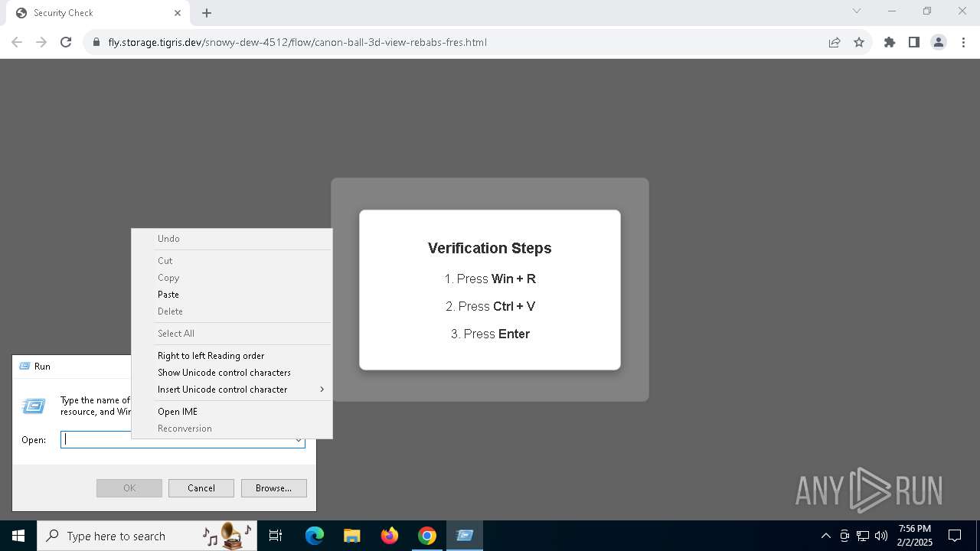Share this page via share icon
Viewport: 980px width, 551px height.
[835, 42]
